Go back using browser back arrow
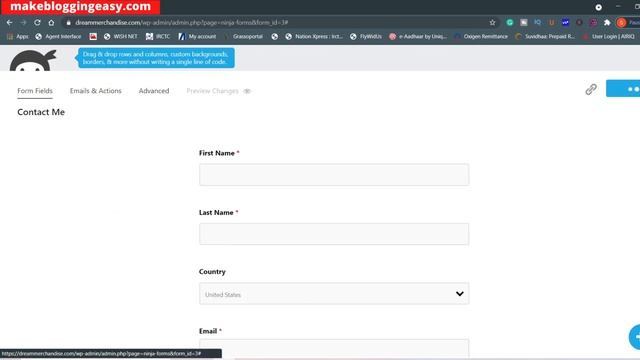640x360 pixels. pyautogui.click(x=9, y=22)
